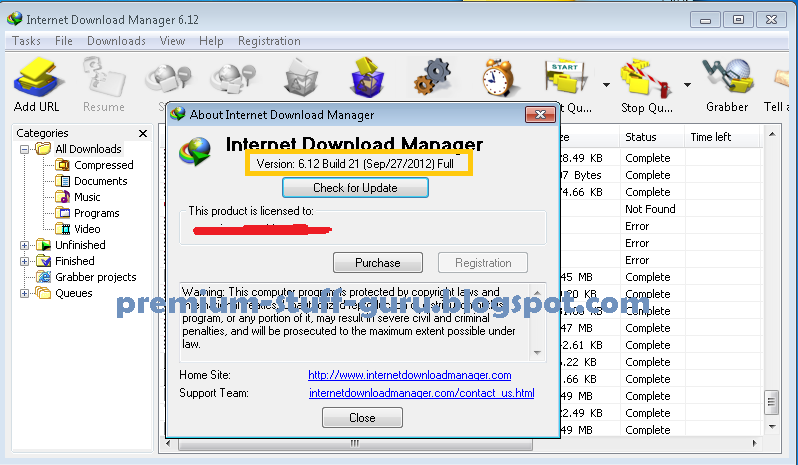Click the Purchase button
Screen dimensions: 798x465
(x=378, y=263)
